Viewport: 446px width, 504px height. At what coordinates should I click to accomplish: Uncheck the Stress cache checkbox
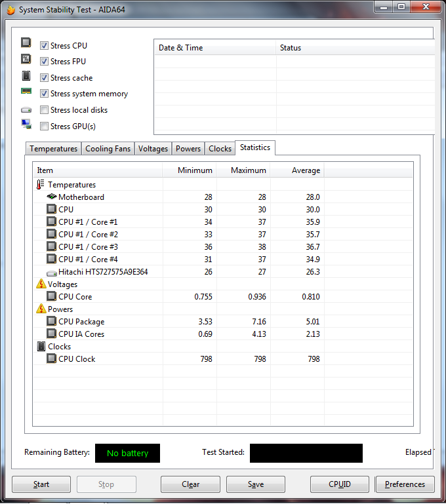coord(44,78)
